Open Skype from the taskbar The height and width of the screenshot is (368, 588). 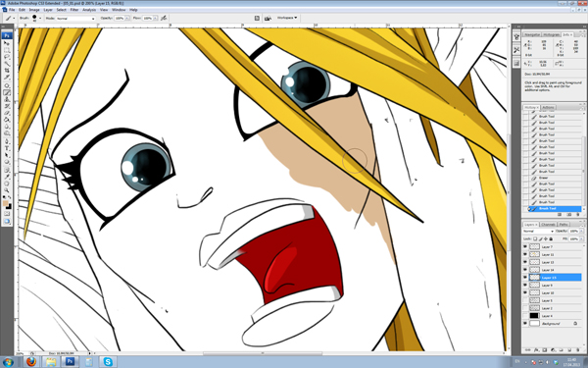point(108,361)
